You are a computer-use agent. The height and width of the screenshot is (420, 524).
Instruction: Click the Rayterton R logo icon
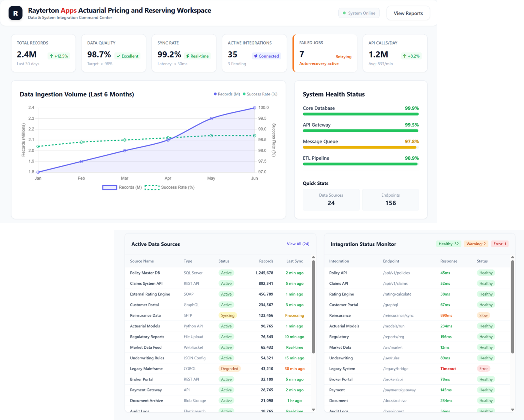click(x=15, y=13)
